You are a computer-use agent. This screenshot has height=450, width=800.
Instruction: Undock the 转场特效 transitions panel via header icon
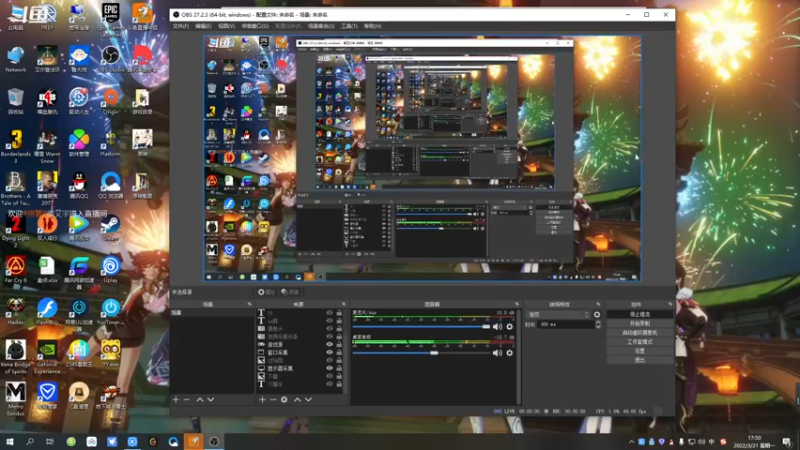click(x=598, y=305)
